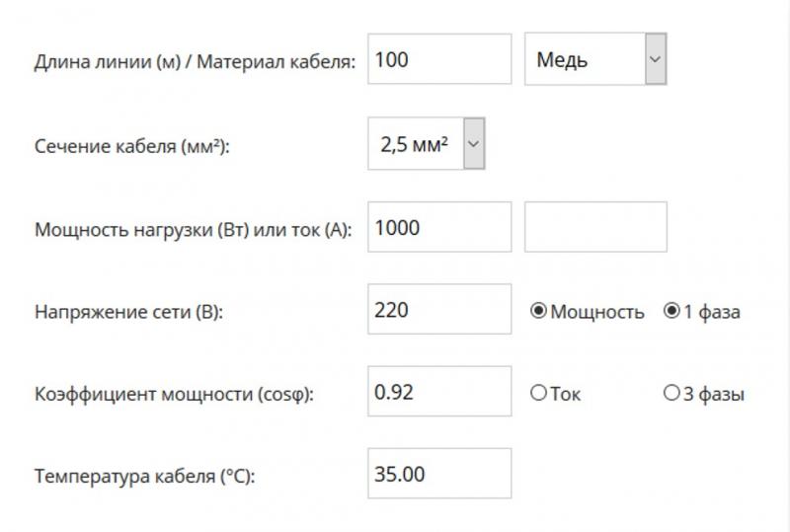Click the chevron arrow beside Медь
The height and width of the screenshot is (532, 790).
click(655, 59)
